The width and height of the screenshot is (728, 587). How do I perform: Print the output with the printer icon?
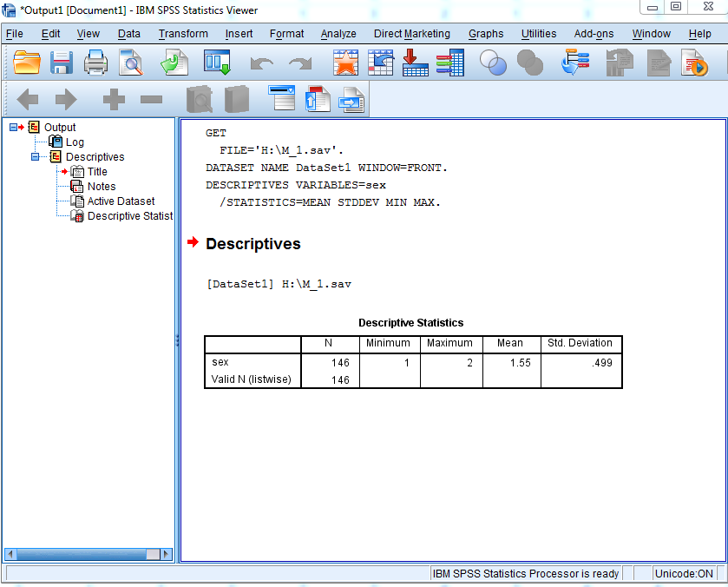tap(95, 63)
